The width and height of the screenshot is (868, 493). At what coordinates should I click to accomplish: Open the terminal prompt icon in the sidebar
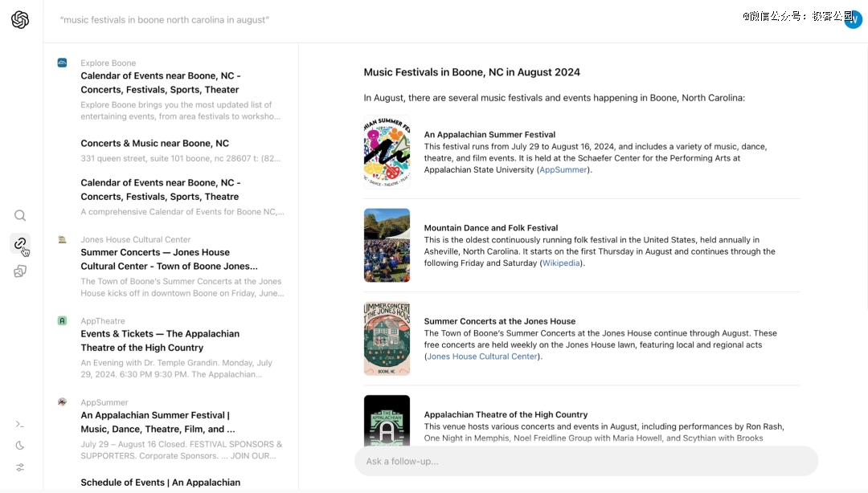click(x=20, y=425)
